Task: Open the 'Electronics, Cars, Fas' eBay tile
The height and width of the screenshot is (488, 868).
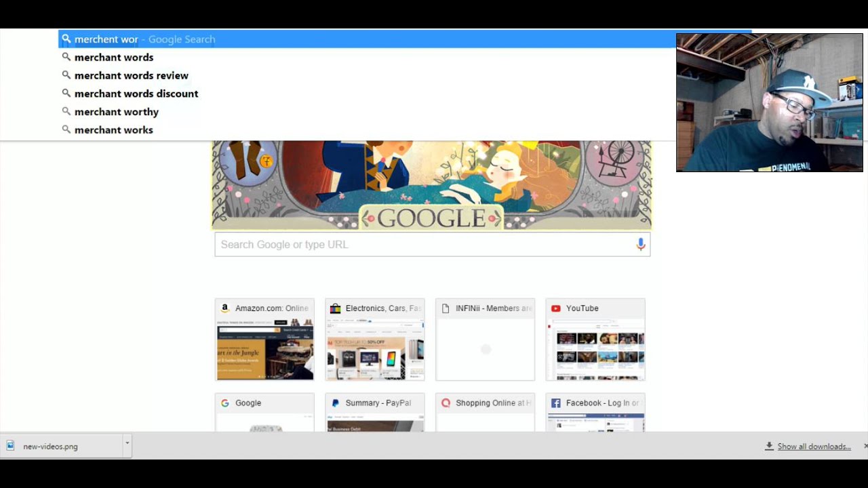Action: coord(375,340)
